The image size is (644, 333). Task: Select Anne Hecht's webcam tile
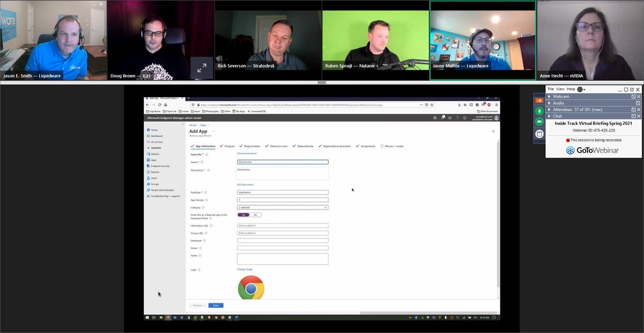(x=590, y=40)
